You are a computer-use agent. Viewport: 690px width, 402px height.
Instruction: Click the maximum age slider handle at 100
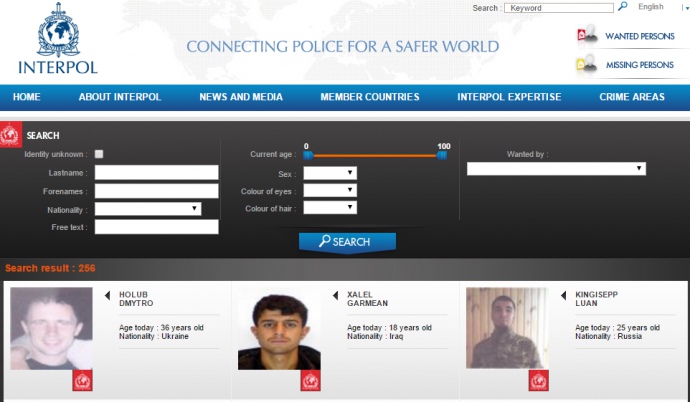[442, 155]
